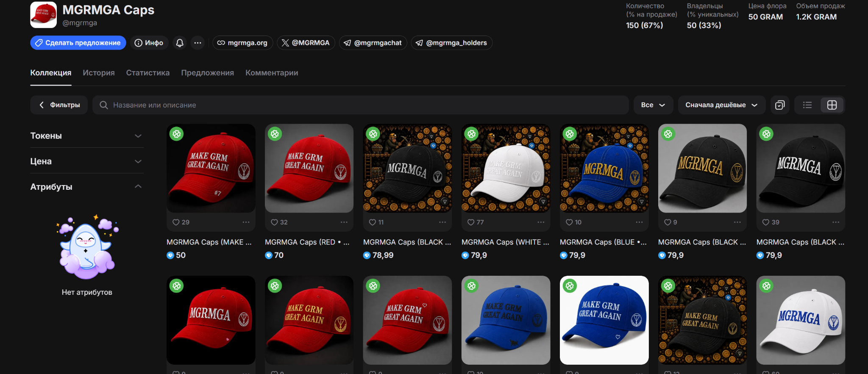This screenshot has height=374, width=868.
Task: Open the blue MGRMGA cap thumbnail priced 79,9
Action: click(604, 168)
